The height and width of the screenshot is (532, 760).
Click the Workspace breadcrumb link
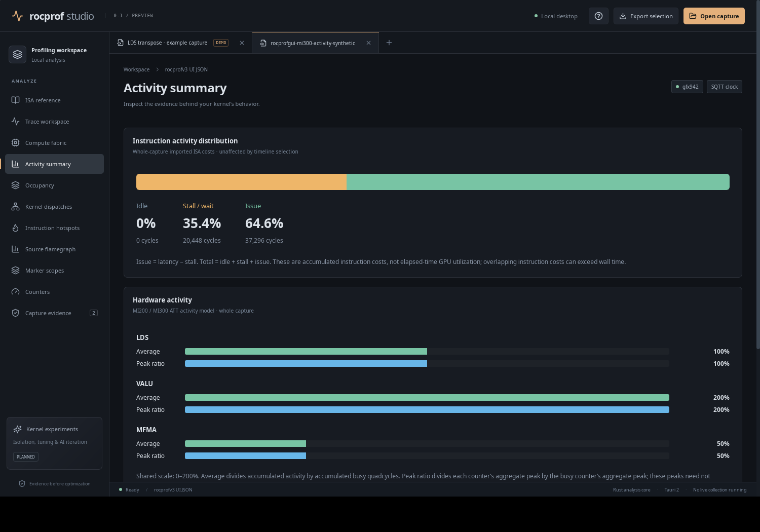click(x=137, y=69)
